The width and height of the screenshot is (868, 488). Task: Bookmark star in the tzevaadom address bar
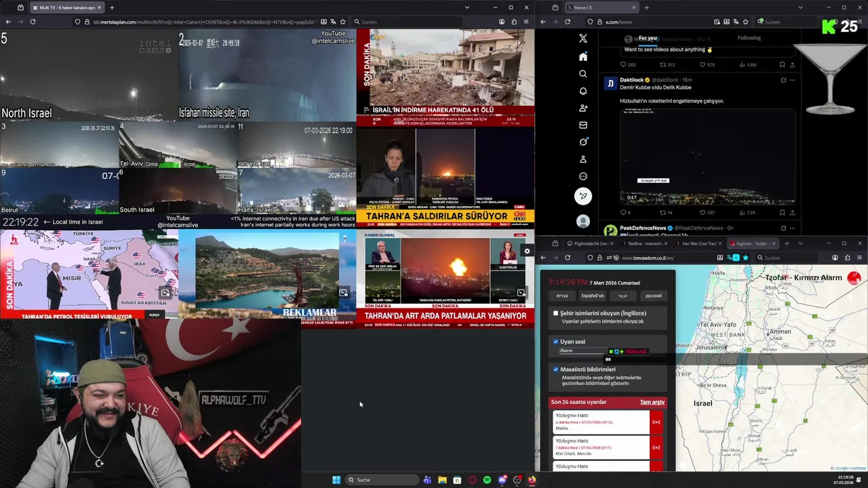(x=745, y=258)
